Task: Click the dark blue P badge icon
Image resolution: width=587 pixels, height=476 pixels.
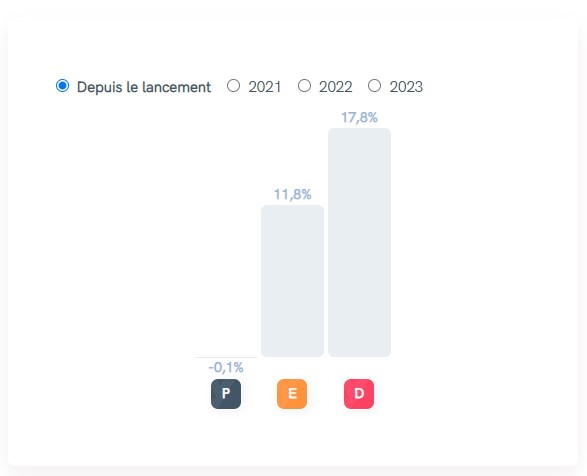Action: 226,394
